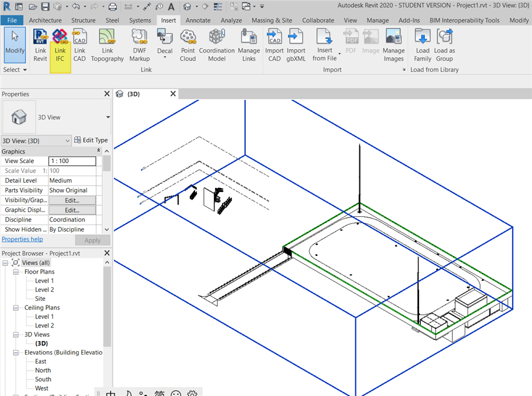This screenshot has height=396, width=532.
Task: Click Edit button for Visibility/Graphics
Action: (72, 200)
